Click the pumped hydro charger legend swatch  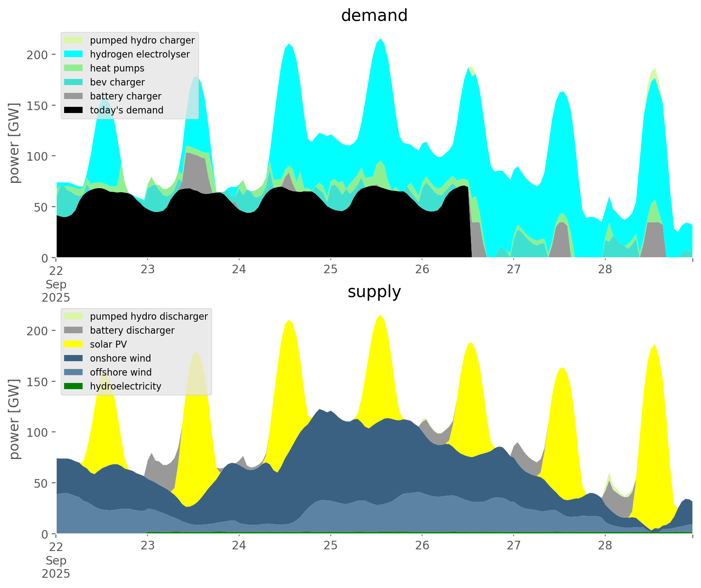tap(74, 40)
